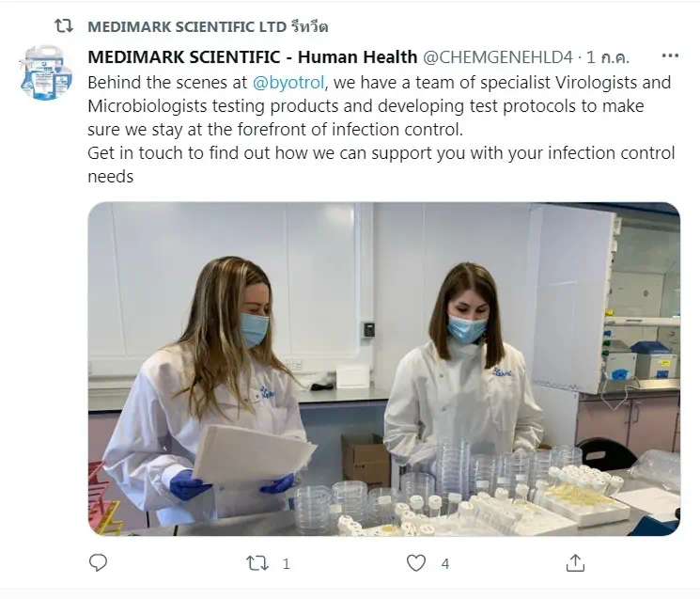Open MEDIMARK SCIENTIFIC LTD retweeter name
The image size is (700, 599).
187,27
